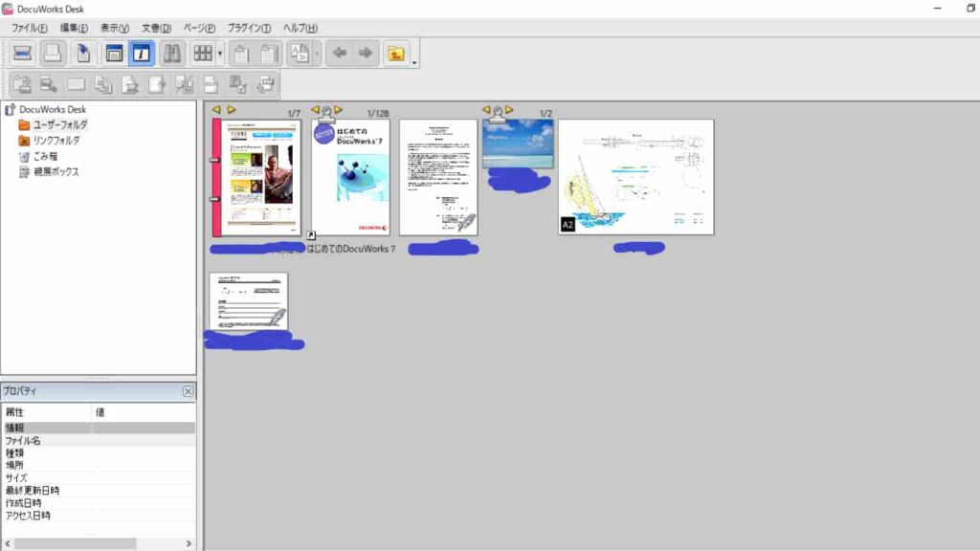Click the paste clipboard icon
980x551 pixels.
[269, 54]
